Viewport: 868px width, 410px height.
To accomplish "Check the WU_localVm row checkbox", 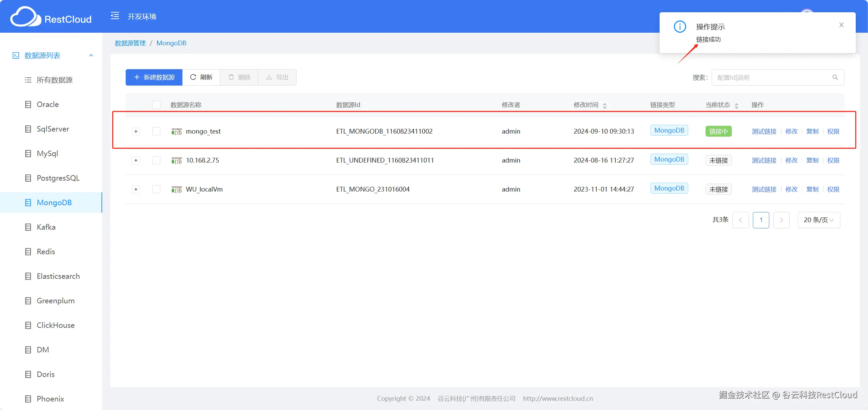I will pyautogui.click(x=156, y=189).
